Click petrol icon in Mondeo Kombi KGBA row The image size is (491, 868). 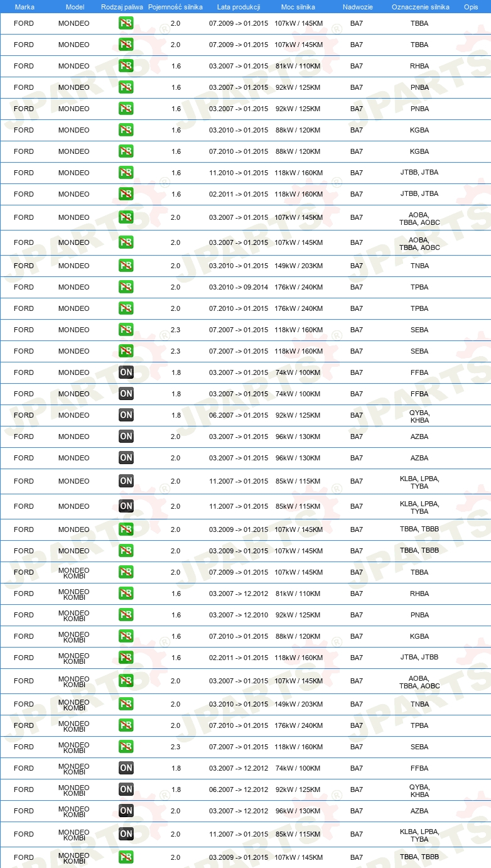pyautogui.click(x=126, y=636)
